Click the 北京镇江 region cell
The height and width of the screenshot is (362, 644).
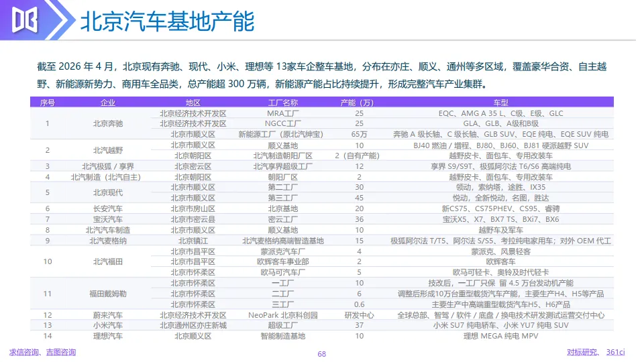[193, 241]
